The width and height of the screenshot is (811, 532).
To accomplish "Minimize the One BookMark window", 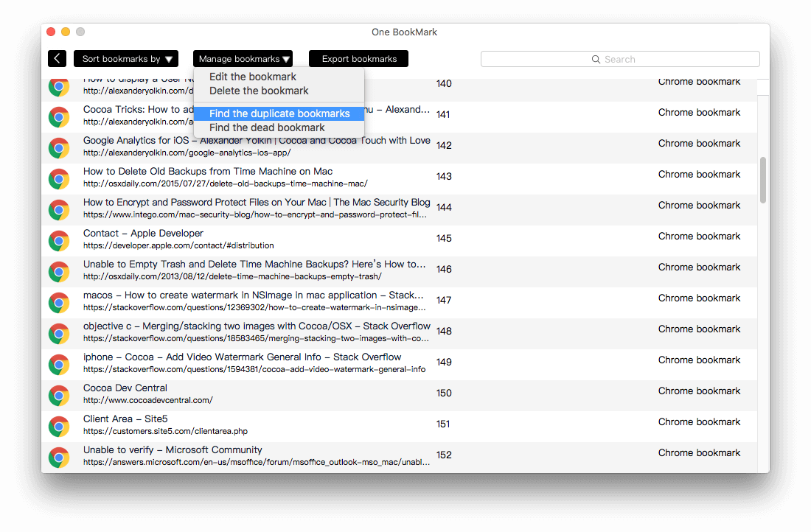I will [x=66, y=32].
